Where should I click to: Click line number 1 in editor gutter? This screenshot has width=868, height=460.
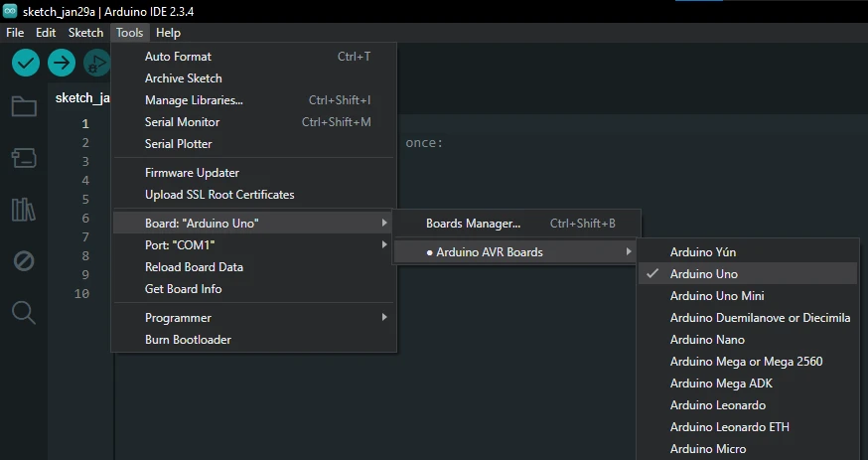[x=85, y=124]
